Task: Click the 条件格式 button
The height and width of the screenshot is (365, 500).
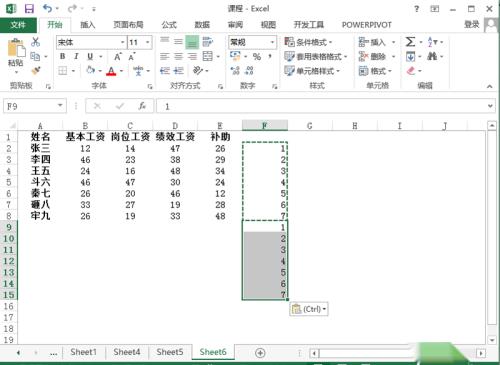Action: pos(308,42)
